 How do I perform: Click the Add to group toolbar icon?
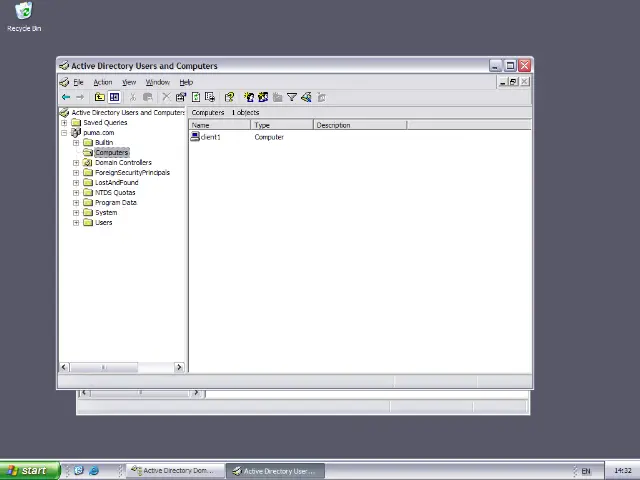[x=322, y=97]
